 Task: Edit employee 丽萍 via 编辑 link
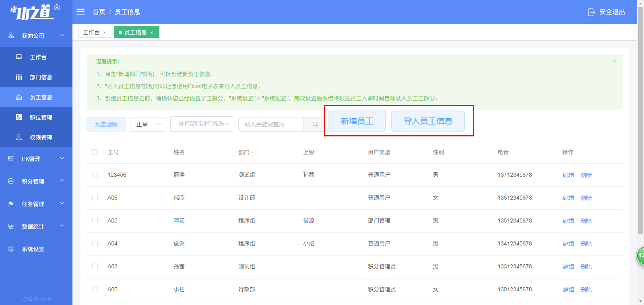[x=568, y=175]
